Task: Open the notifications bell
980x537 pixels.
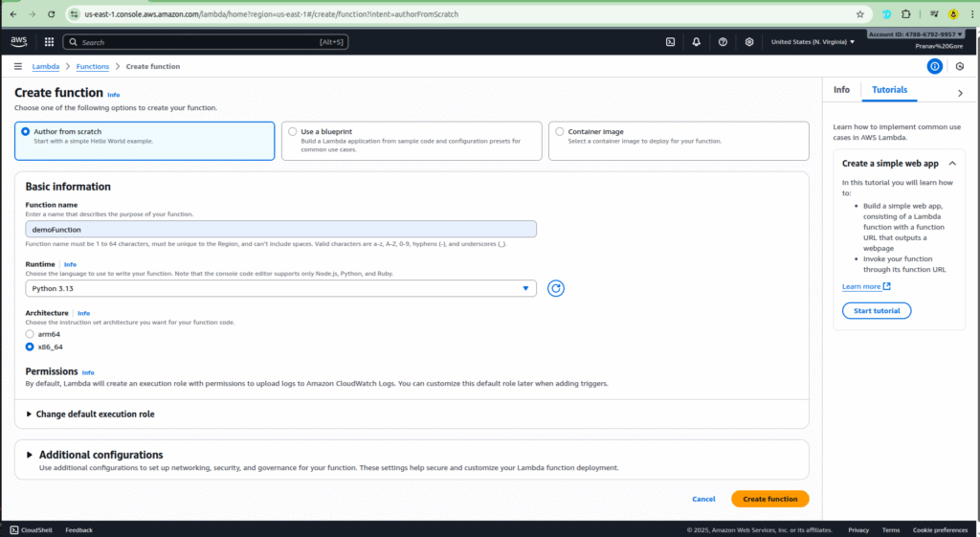Action: point(697,42)
